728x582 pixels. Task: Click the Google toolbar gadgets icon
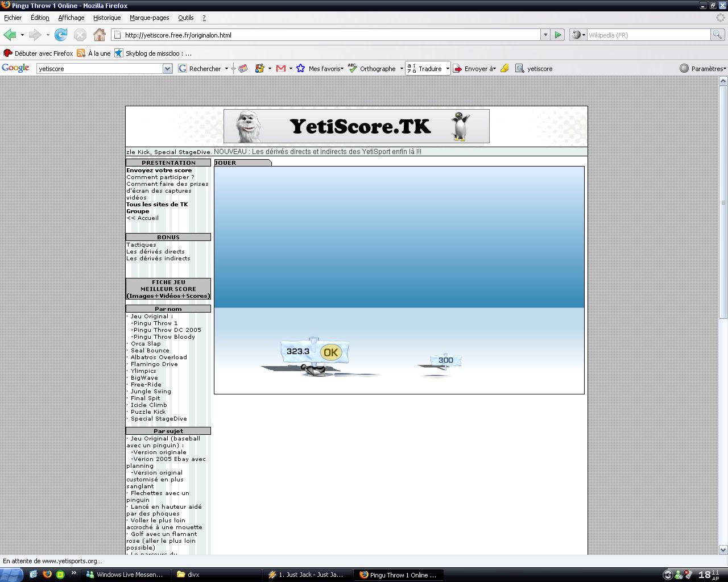260,68
